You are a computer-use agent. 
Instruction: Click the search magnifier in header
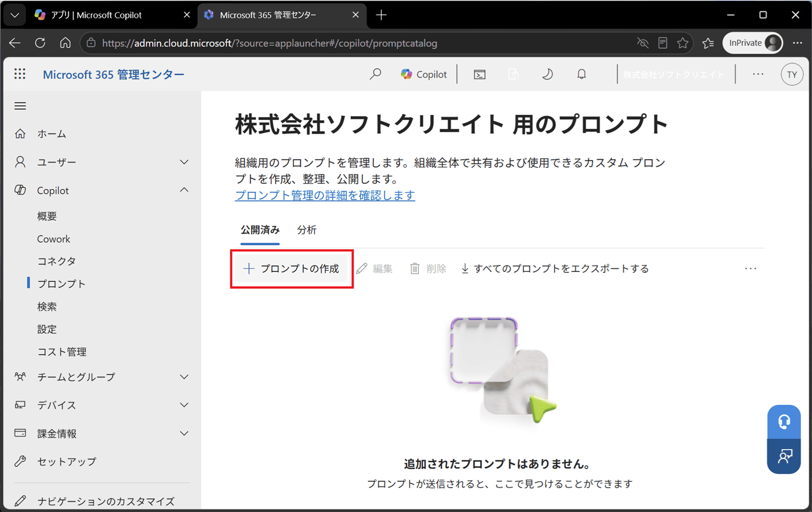[x=375, y=74]
